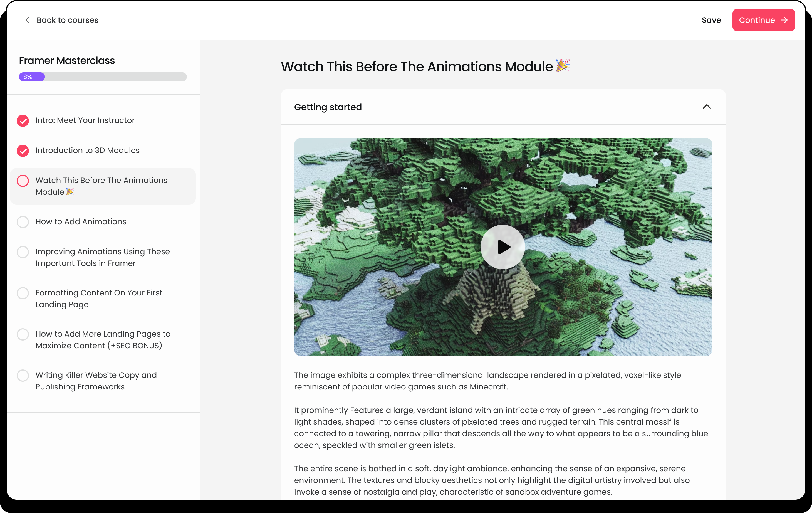This screenshot has height=513, width=812.
Task: Uncheck the Introduction to 3D Modules checkmark
Action: [23, 151]
